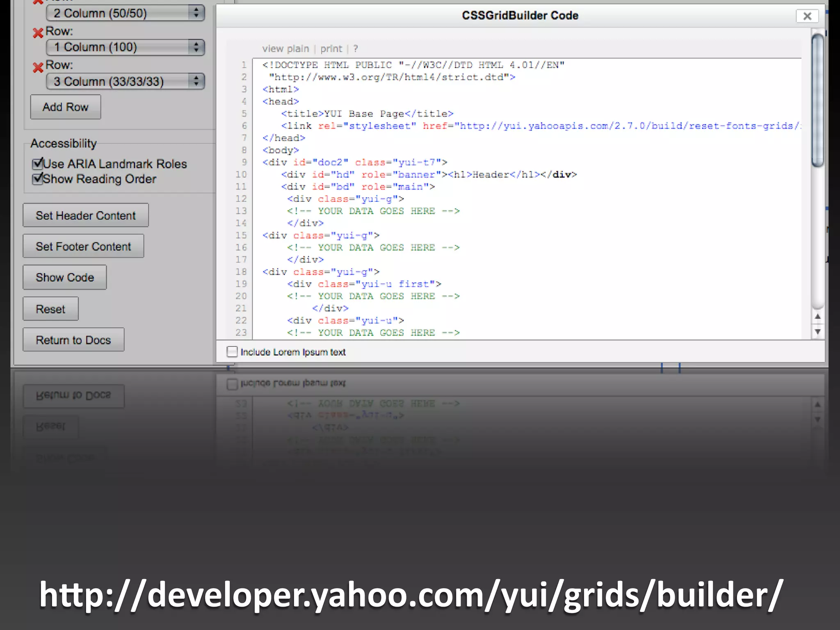840x630 pixels.
Task: Remove the 1 Column (100) row with red X
Action: coord(38,33)
